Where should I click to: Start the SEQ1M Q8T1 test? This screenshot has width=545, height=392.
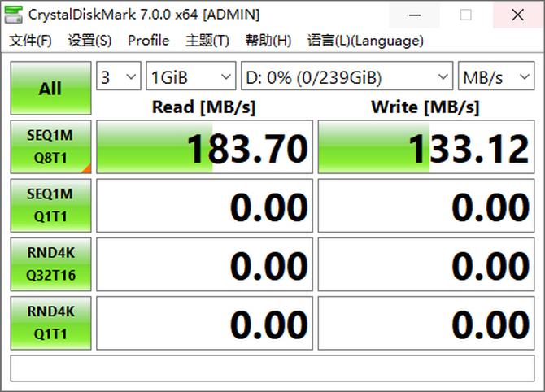[x=50, y=146]
